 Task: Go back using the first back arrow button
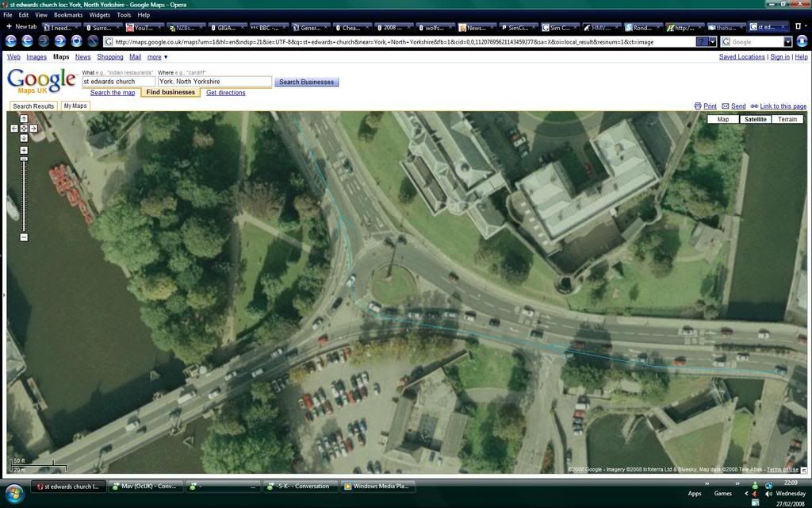(11, 41)
